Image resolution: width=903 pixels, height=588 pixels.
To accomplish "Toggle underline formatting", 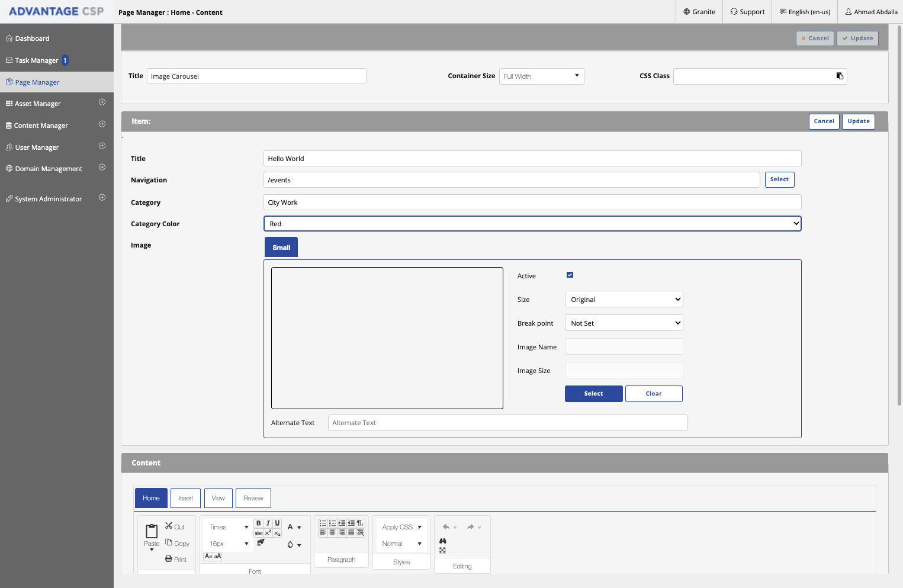I will coord(277,523).
